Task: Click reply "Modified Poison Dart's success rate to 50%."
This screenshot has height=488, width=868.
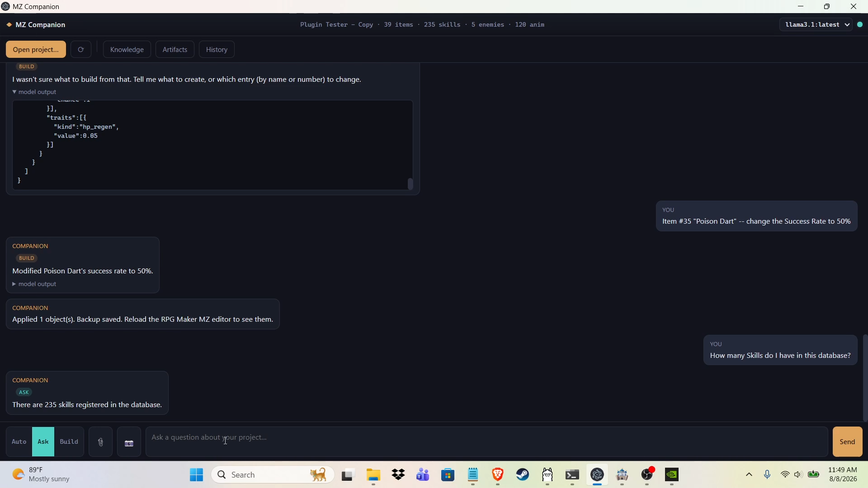Action: coord(83,271)
